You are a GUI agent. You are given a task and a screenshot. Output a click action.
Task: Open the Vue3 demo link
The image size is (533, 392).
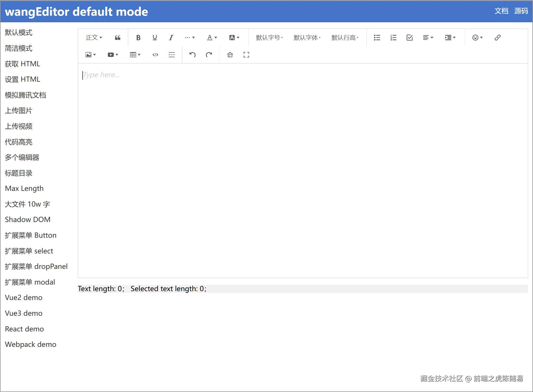(x=24, y=313)
